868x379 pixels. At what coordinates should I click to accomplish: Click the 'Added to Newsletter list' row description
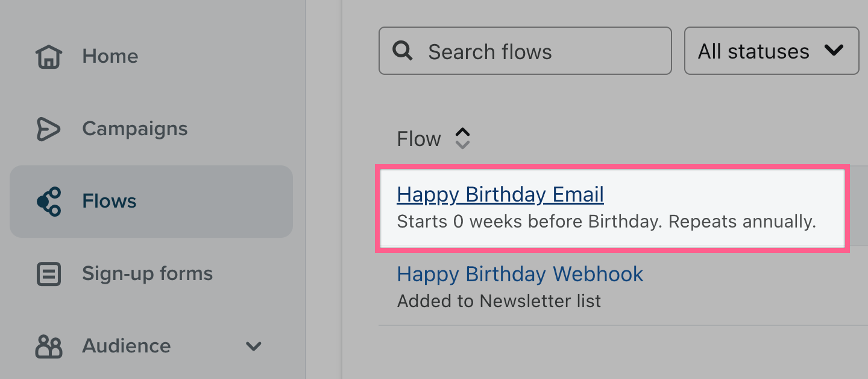tap(498, 301)
